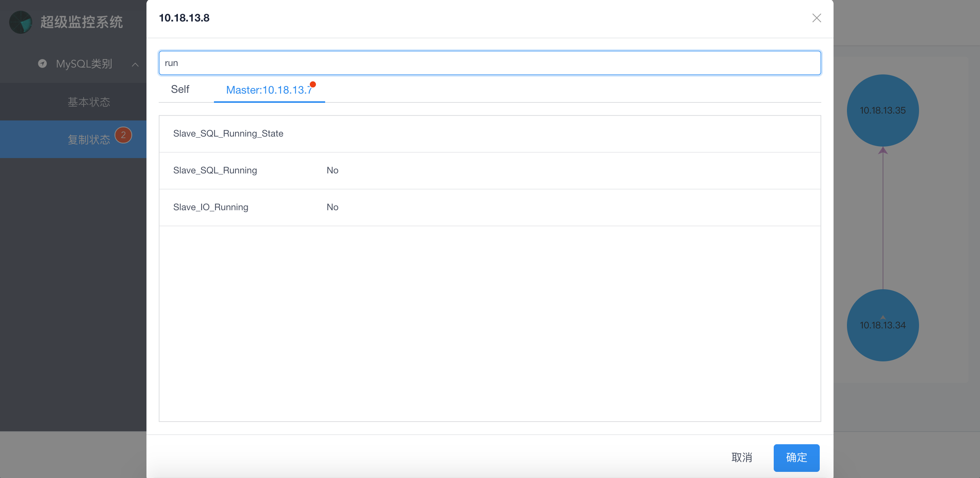Open the 基本状态 menu item
The width and height of the screenshot is (980, 478).
coord(89,102)
